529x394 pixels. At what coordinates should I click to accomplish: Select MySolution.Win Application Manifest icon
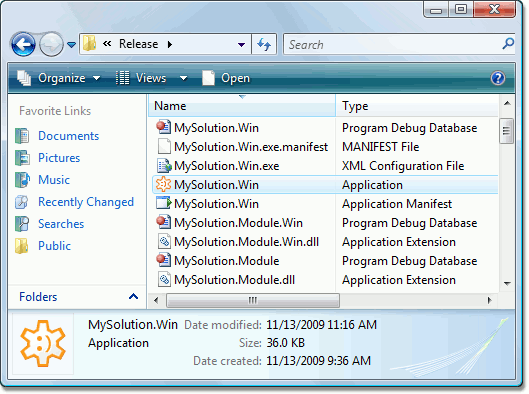164,203
